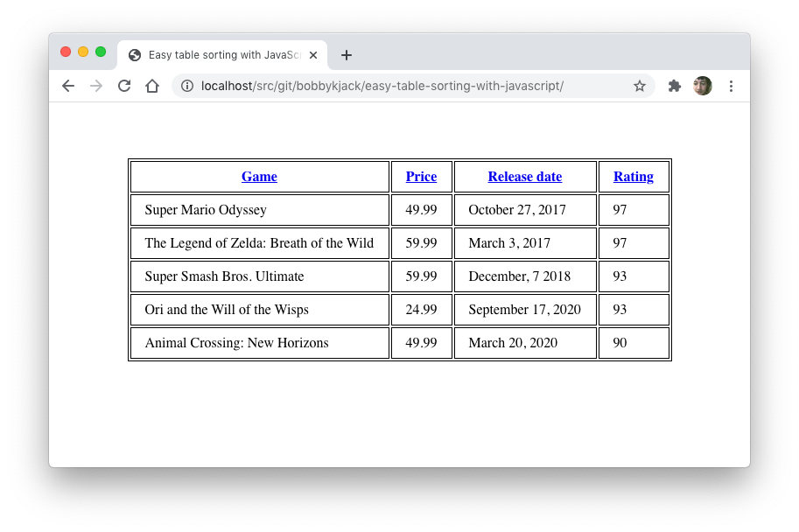Sort table by Rating column
The image size is (799, 532).
634,177
